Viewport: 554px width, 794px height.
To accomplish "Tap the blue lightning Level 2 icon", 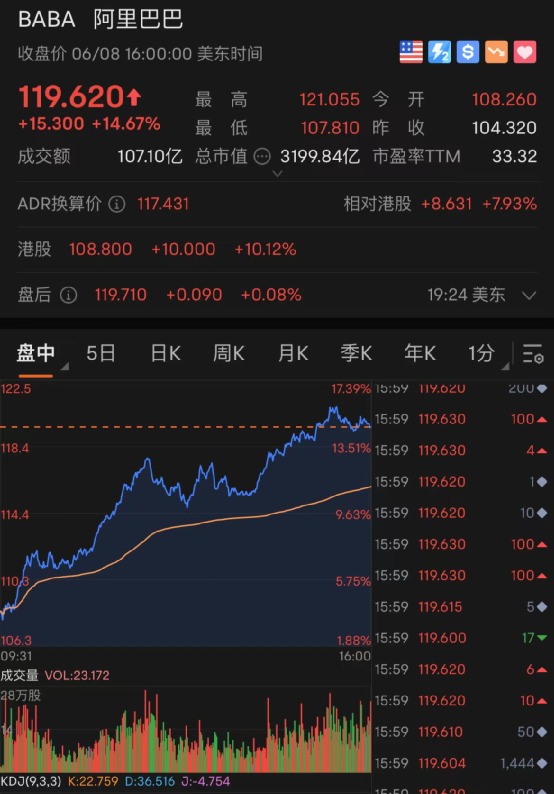I will pyautogui.click(x=440, y=52).
